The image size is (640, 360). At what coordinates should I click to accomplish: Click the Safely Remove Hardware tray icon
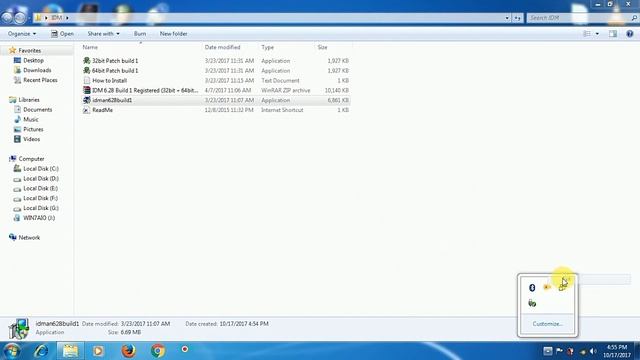(x=532, y=303)
